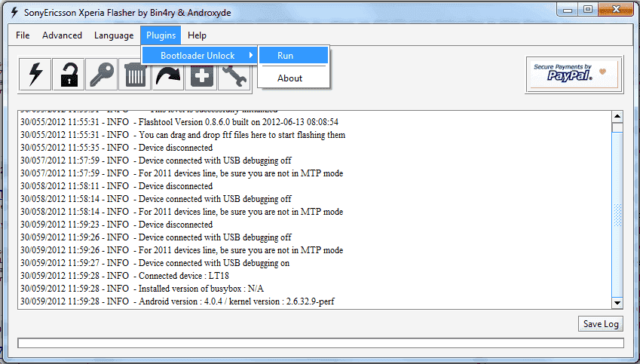Viewport: 640px width, 364px height.
Task: Click the lightning bolt title bar icon
Action: tap(14, 12)
